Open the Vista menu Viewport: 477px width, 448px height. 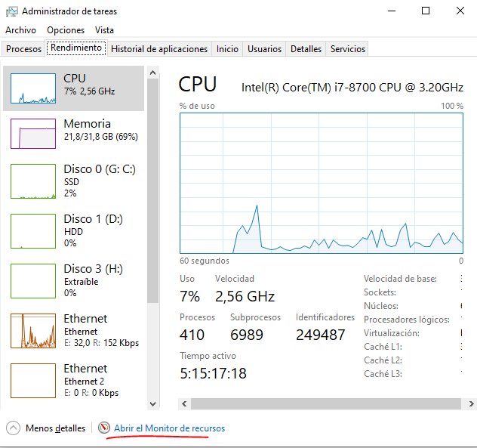pos(104,30)
